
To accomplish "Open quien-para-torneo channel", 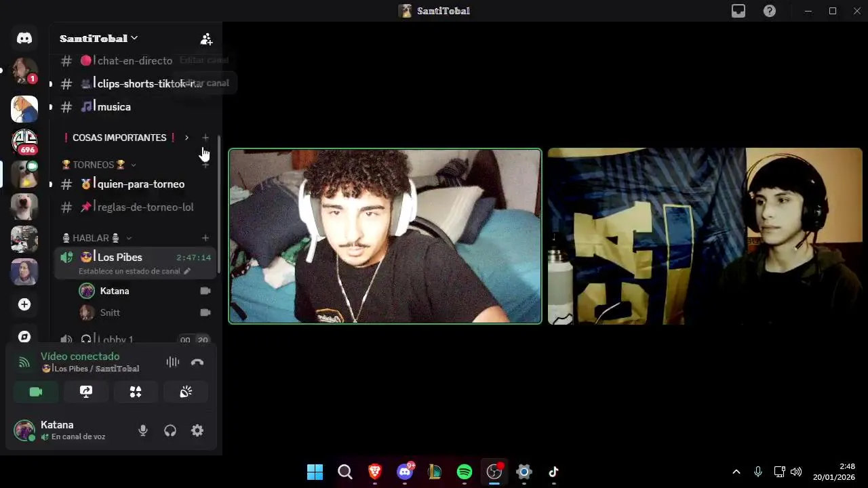I will (136, 184).
